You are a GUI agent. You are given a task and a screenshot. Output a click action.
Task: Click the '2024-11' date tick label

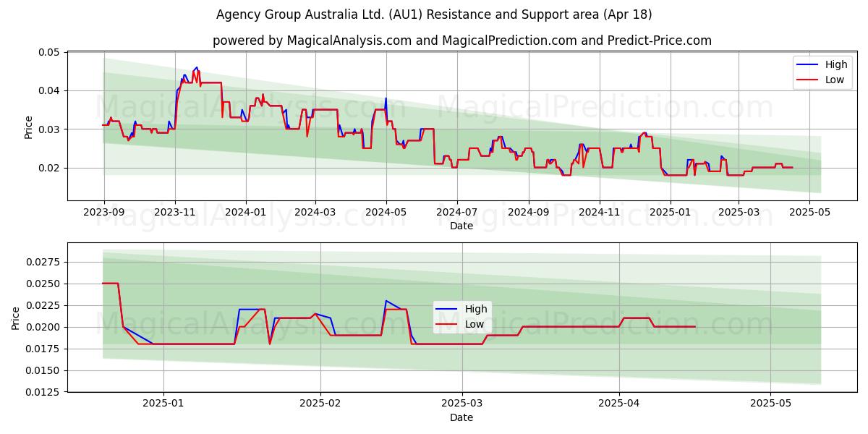[599, 212]
